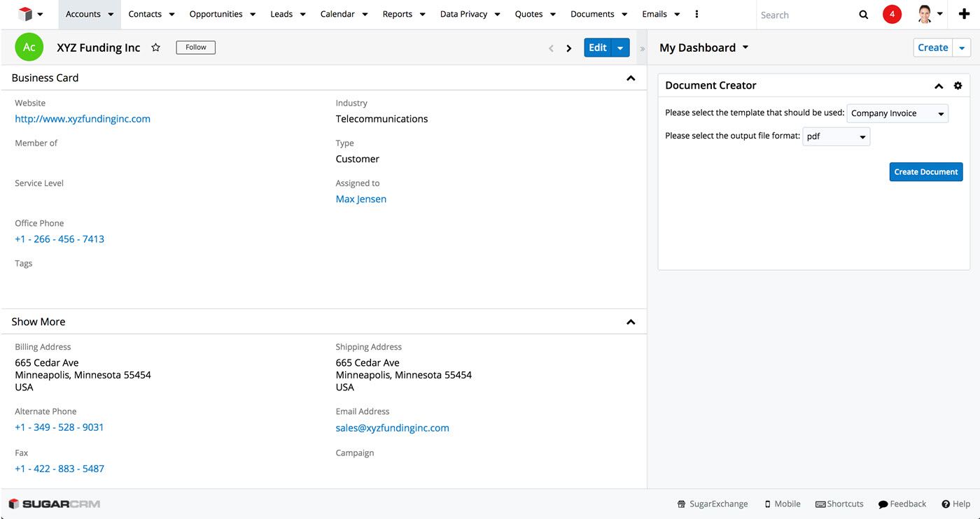Open the Quotes module

[528, 14]
